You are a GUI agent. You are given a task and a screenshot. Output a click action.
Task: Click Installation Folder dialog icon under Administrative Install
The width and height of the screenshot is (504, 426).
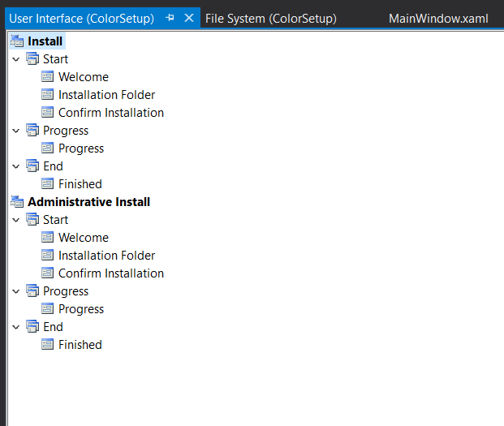[48, 255]
